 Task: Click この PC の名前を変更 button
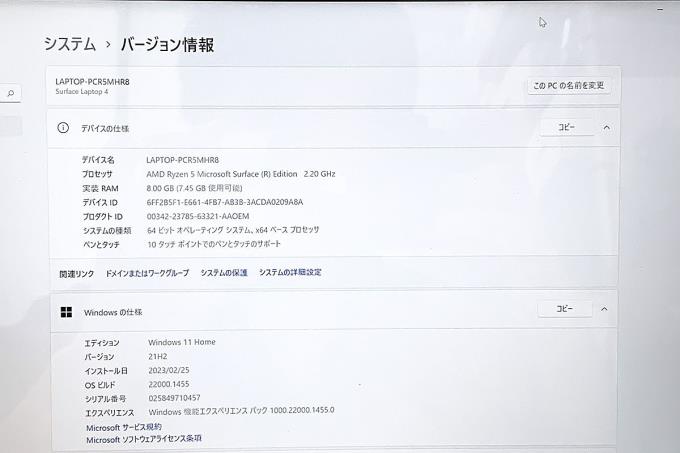569,85
